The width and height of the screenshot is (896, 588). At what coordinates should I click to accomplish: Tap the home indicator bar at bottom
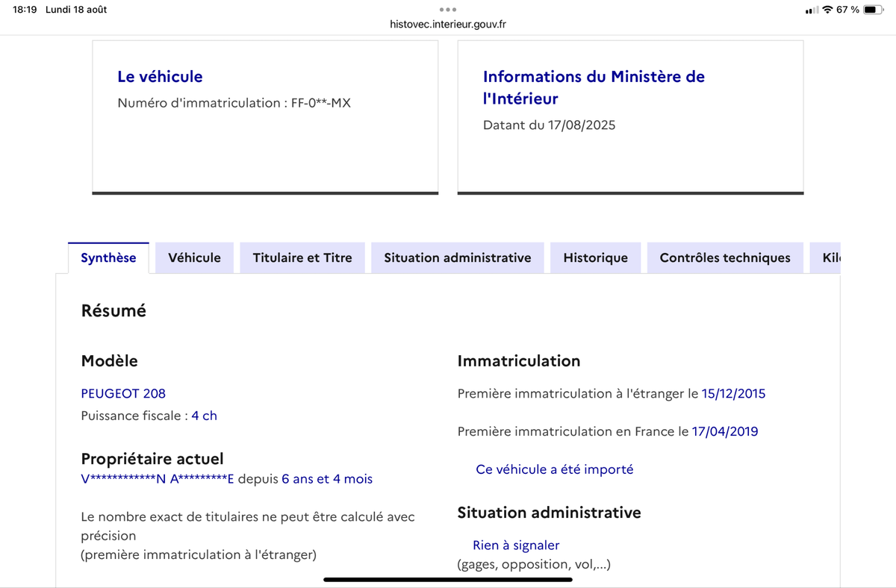[448, 579]
